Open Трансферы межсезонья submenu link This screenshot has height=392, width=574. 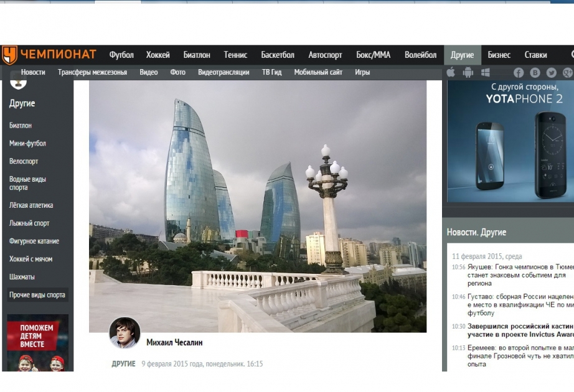92,72
